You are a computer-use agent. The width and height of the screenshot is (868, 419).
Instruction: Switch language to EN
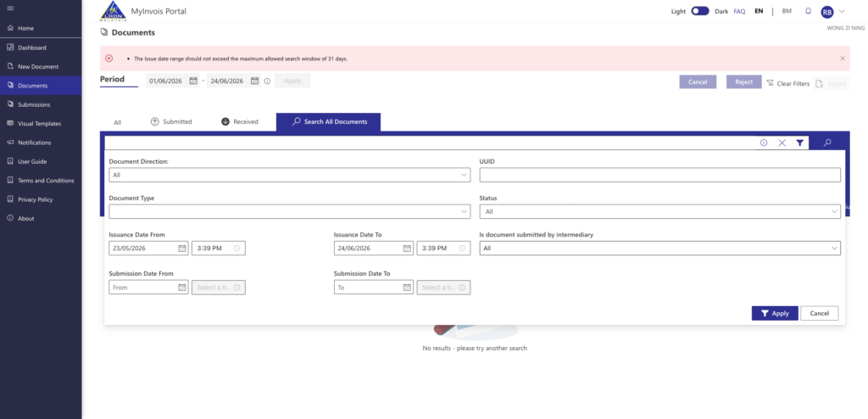[759, 11]
